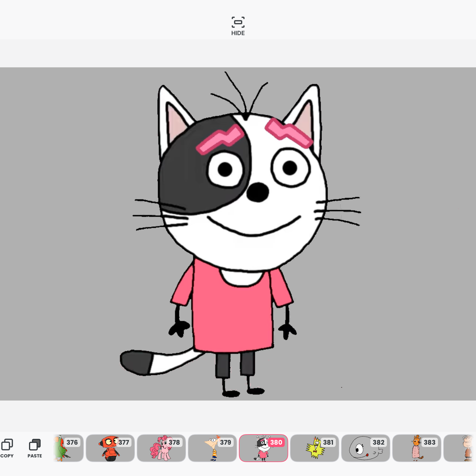Screen dimensions: 476x476
Task: Select frame 379 with triangle-head boy
Action: (212, 448)
